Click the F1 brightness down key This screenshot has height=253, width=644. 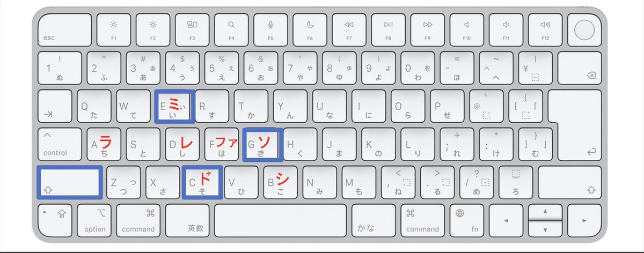pos(114,31)
